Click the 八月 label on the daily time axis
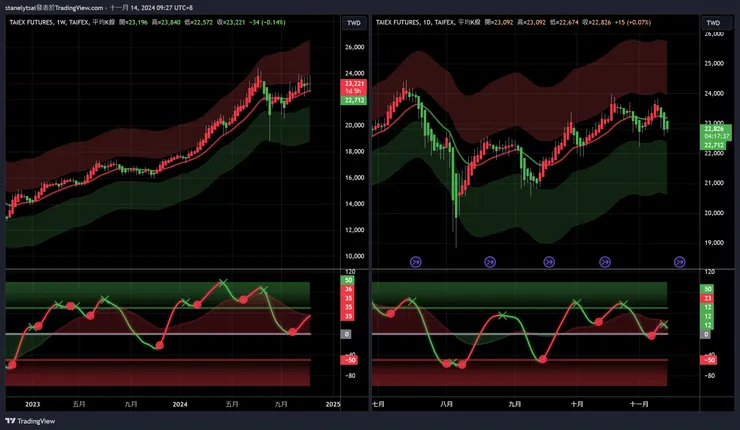The height and width of the screenshot is (430, 740). (x=446, y=404)
